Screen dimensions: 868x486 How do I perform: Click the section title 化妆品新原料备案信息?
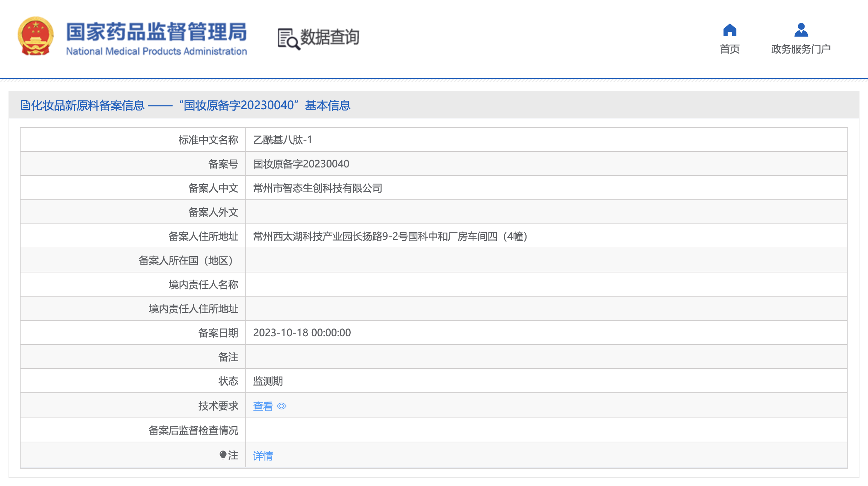pyautogui.click(x=88, y=105)
